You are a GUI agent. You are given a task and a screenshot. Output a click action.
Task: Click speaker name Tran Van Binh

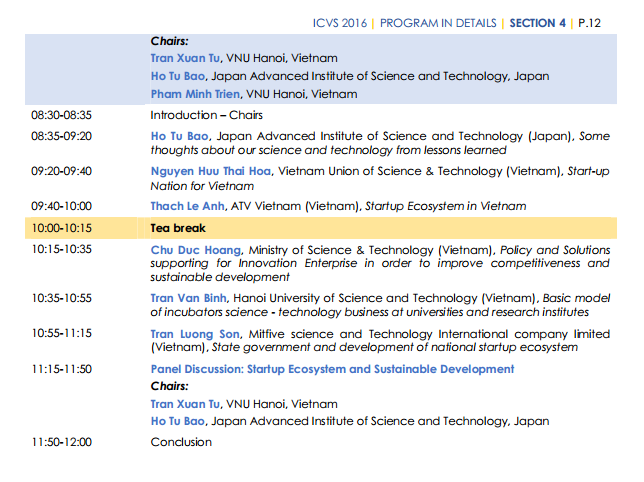189,298
